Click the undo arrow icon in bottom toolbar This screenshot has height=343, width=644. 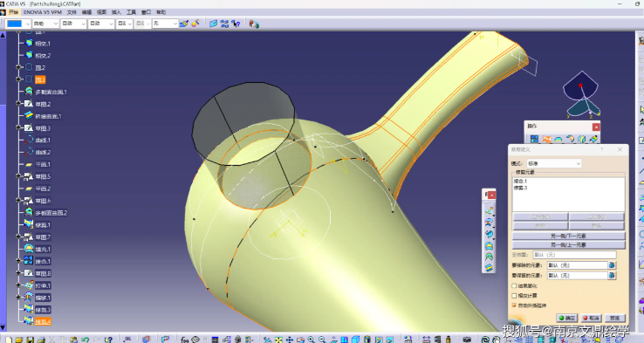(x=85, y=340)
